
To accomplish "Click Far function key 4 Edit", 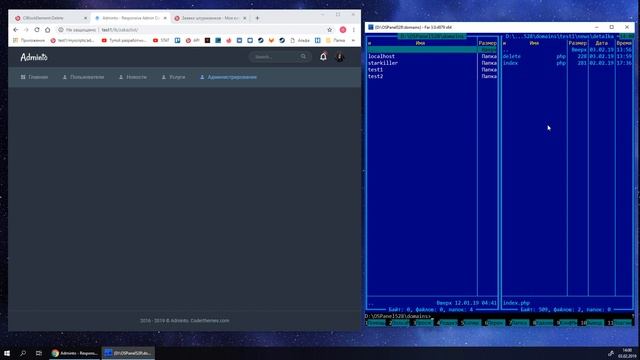I will click(447, 323).
